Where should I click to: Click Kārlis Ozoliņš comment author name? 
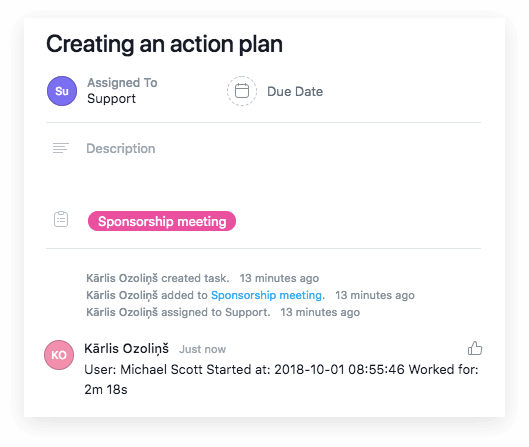coord(127,348)
